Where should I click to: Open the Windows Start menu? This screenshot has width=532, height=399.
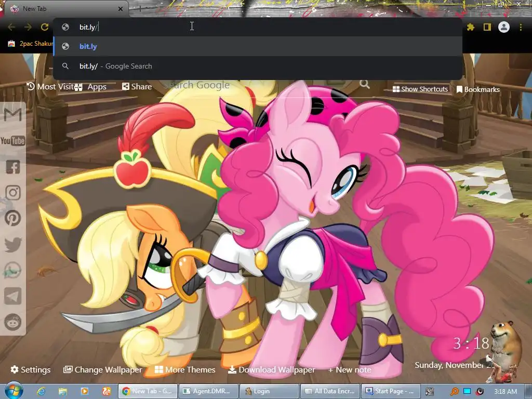click(14, 391)
